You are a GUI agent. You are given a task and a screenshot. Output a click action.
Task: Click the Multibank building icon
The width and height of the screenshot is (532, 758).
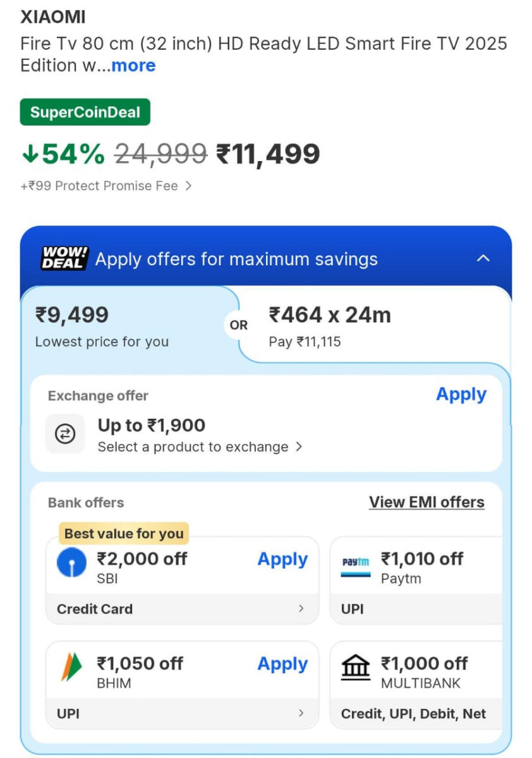click(356, 667)
